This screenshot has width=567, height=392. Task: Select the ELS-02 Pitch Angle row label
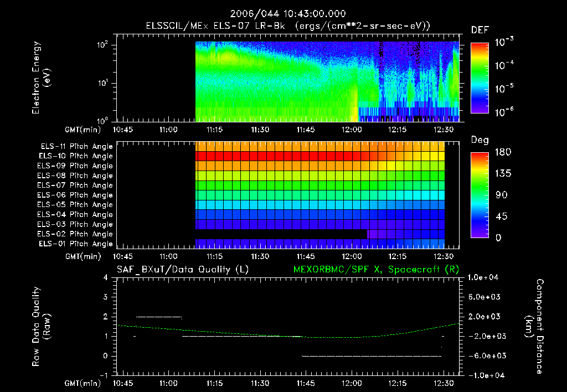[75, 234]
